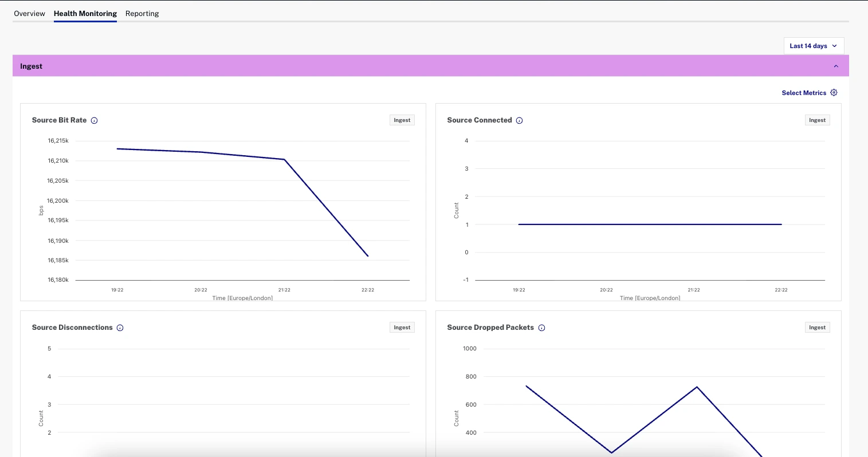Click the info icon beside Source Bit Rate
This screenshot has height=457, width=868.
(95, 120)
